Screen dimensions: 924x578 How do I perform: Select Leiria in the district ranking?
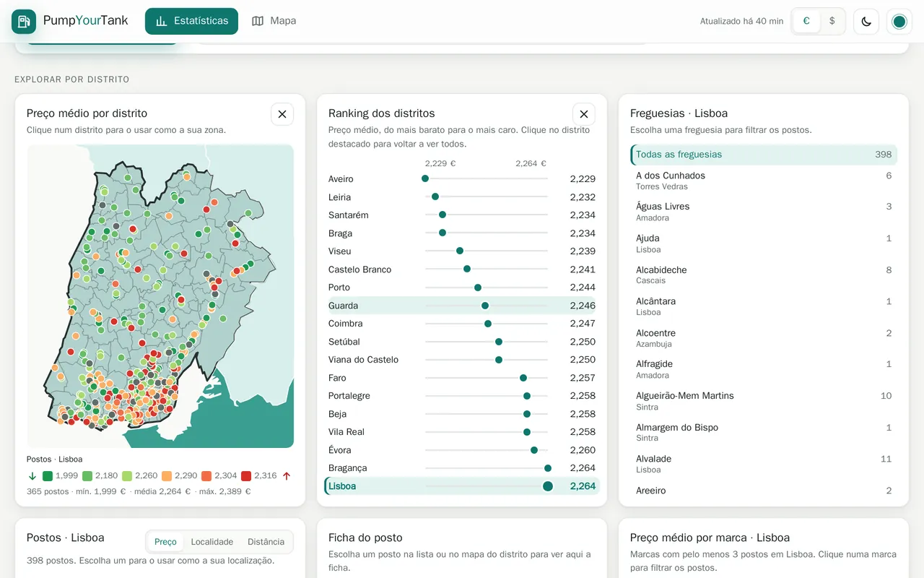(462, 197)
